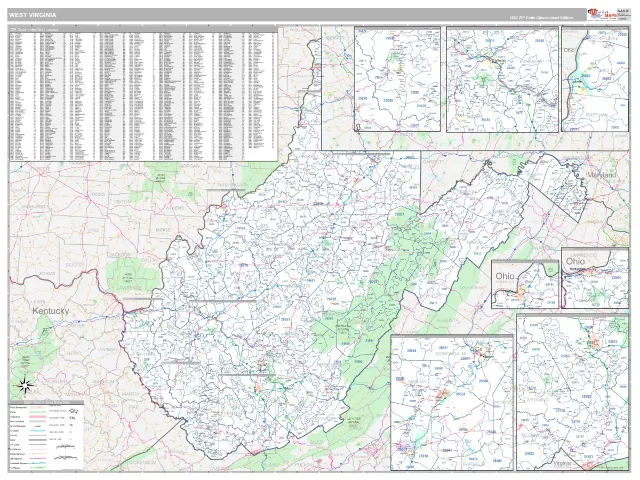Image resolution: width=640 pixels, height=480 pixels.
Task: Click the MORGAN county label
Action: (190, 166)
